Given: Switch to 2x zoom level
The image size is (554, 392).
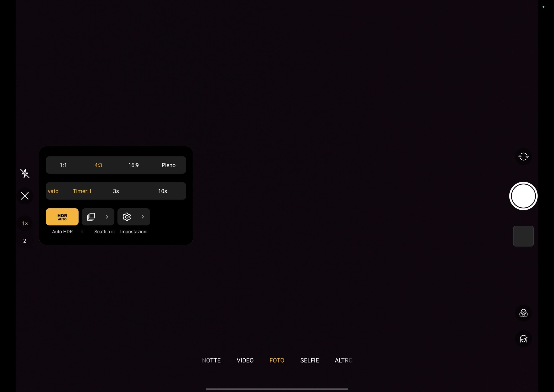Looking at the screenshot, I should coord(25,241).
